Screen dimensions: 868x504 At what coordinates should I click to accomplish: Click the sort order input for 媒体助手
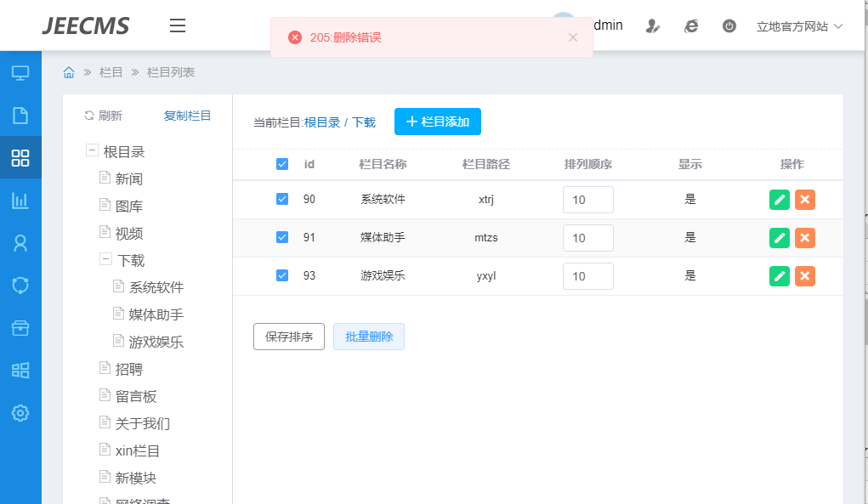pos(587,238)
